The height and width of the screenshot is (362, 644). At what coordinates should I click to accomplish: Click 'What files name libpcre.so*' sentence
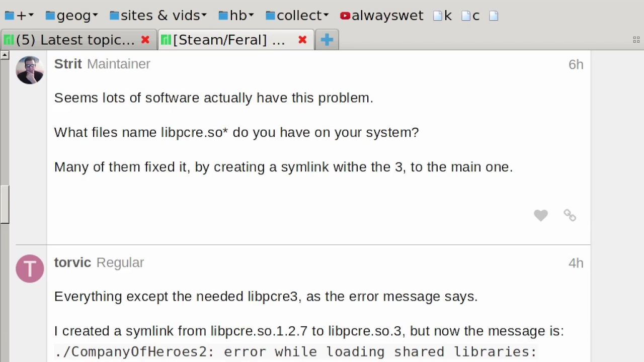coord(236,132)
